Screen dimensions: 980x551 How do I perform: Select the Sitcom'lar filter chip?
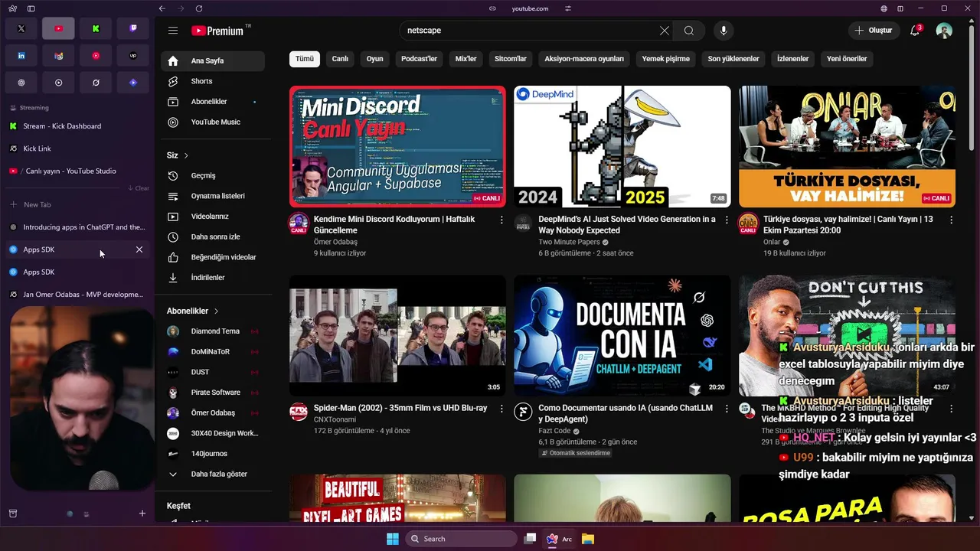511,59
